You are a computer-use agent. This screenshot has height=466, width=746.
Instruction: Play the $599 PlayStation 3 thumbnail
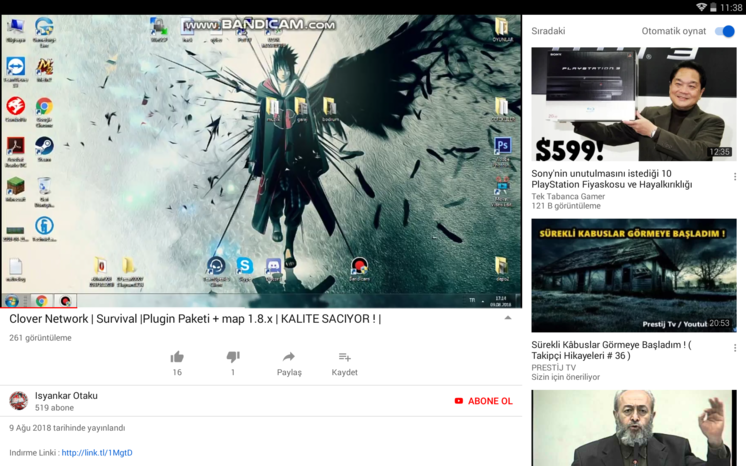(x=634, y=104)
